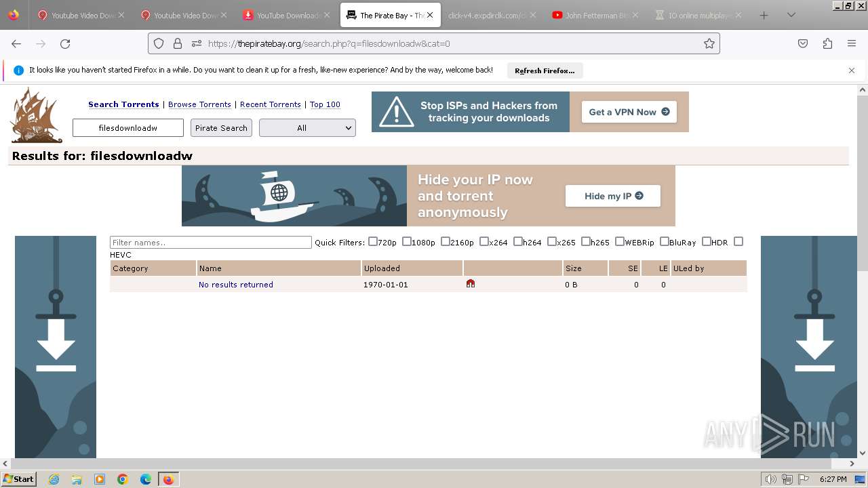Open the tracking protection shield icon
This screenshot has width=868, height=488.
tap(159, 43)
